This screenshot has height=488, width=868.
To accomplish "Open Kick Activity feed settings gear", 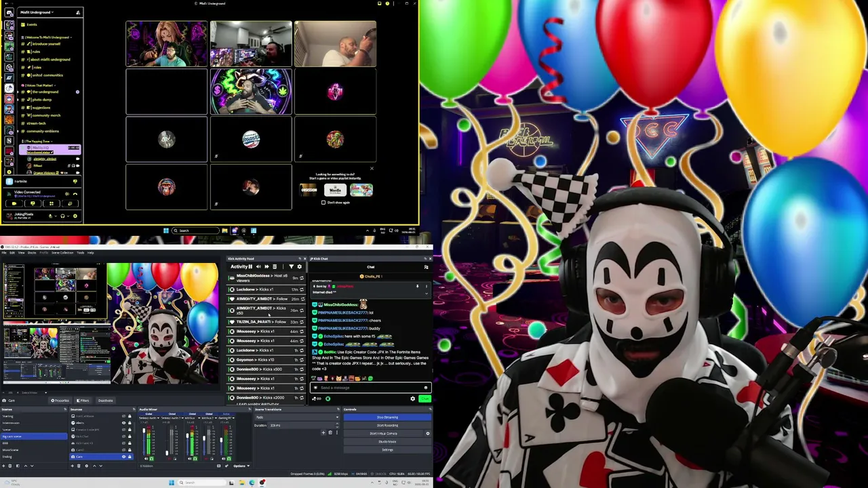I will coord(299,266).
